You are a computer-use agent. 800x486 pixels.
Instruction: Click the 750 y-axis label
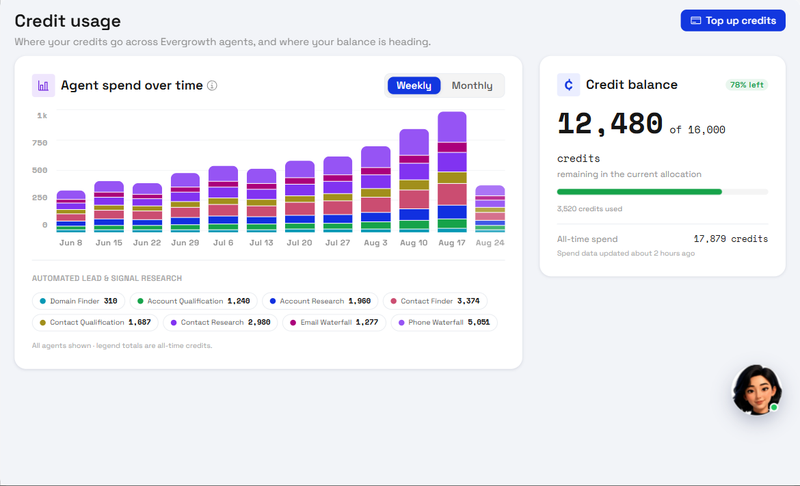click(40, 143)
